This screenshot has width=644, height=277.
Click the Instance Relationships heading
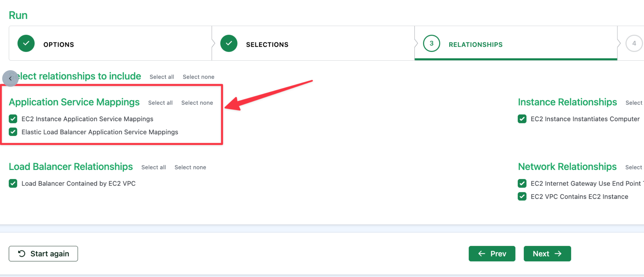pyautogui.click(x=567, y=102)
